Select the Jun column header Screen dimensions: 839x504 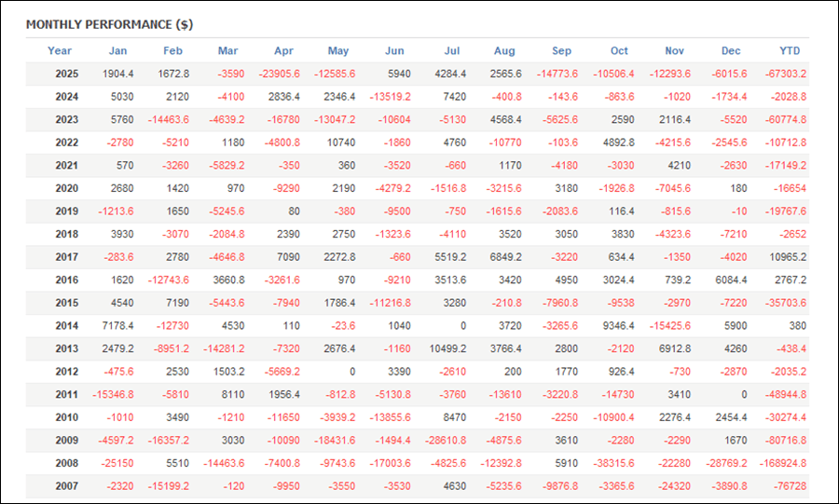click(x=394, y=51)
